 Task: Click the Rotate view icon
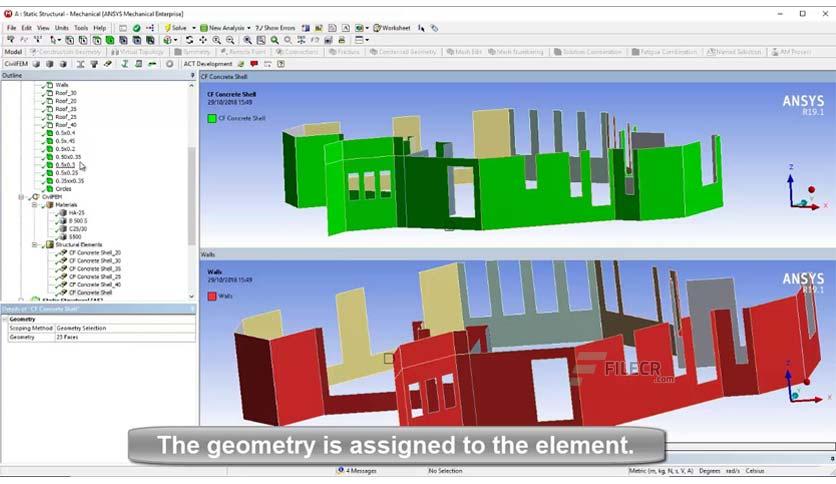(x=189, y=40)
